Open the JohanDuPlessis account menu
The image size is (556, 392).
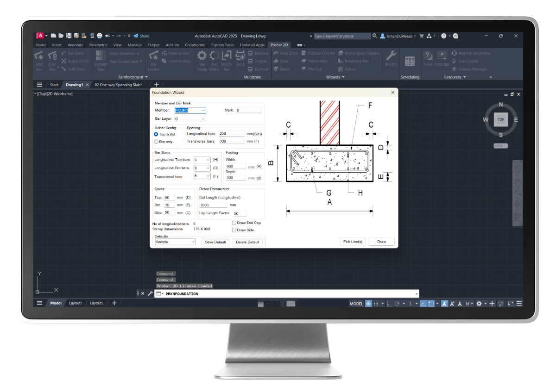[x=398, y=36]
